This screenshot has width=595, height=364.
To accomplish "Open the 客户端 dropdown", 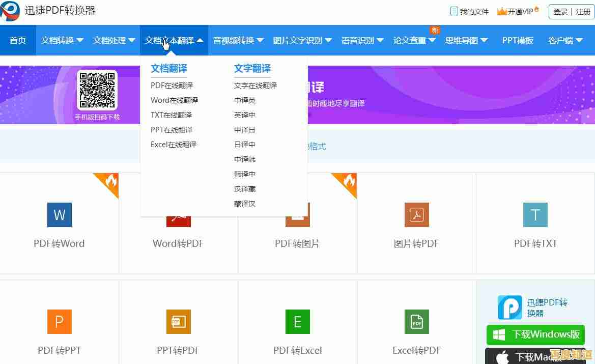I will coord(566,40).
